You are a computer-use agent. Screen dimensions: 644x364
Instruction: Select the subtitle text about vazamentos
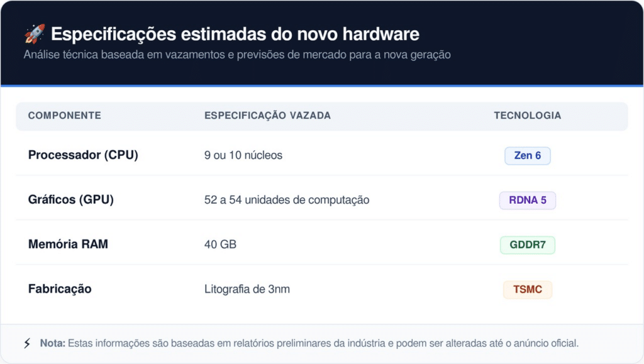coord(236,55)
